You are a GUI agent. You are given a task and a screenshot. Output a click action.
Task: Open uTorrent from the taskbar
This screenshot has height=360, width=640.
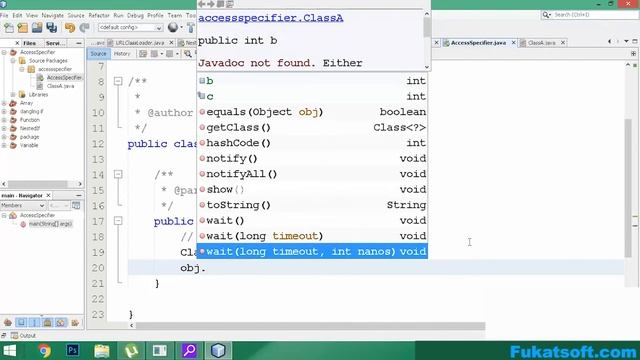(x=131, y=350)
